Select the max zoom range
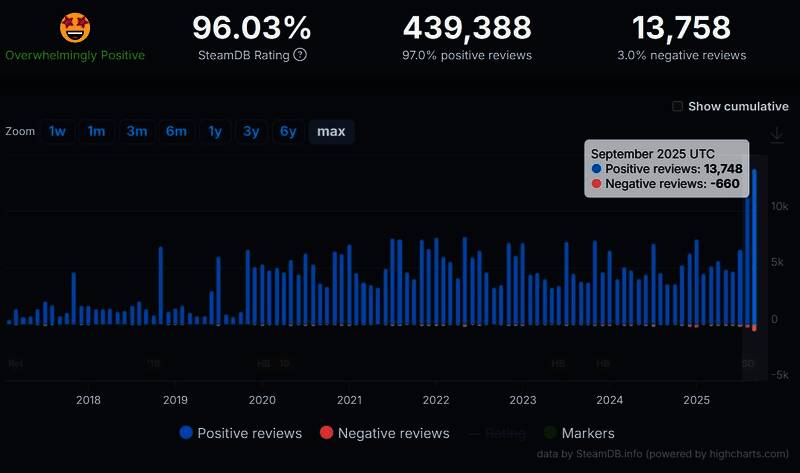 [331, 131]
